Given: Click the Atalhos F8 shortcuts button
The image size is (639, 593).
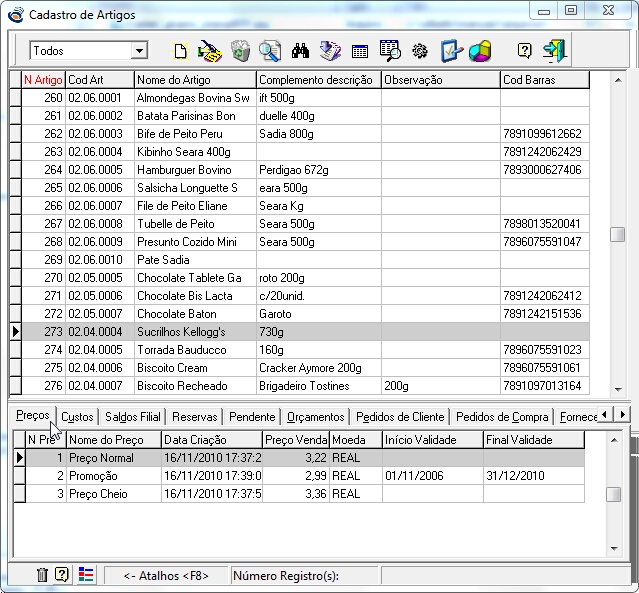Looking at the screenshot, I should (166, 576).
